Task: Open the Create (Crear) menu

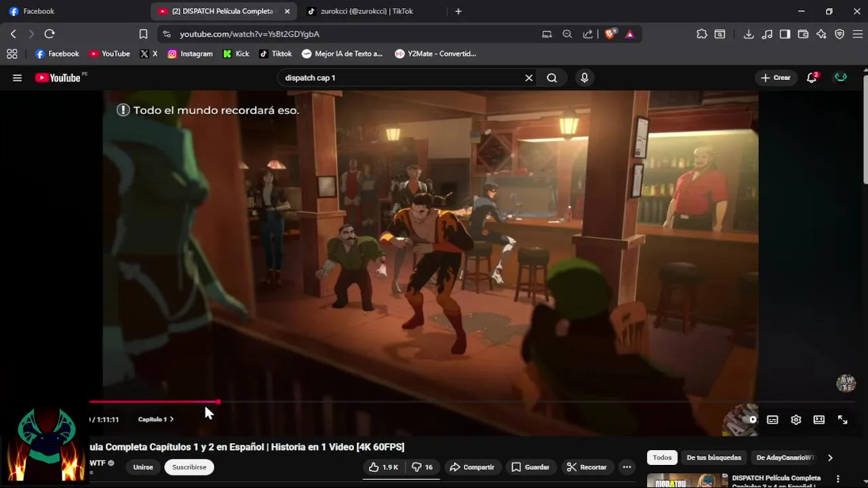Action: (775, 78)
